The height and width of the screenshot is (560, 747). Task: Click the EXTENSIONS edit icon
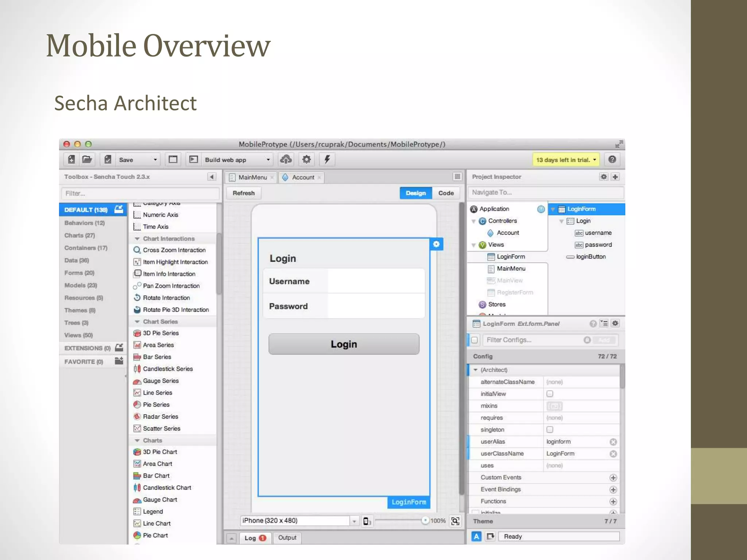tap(119, 347)
